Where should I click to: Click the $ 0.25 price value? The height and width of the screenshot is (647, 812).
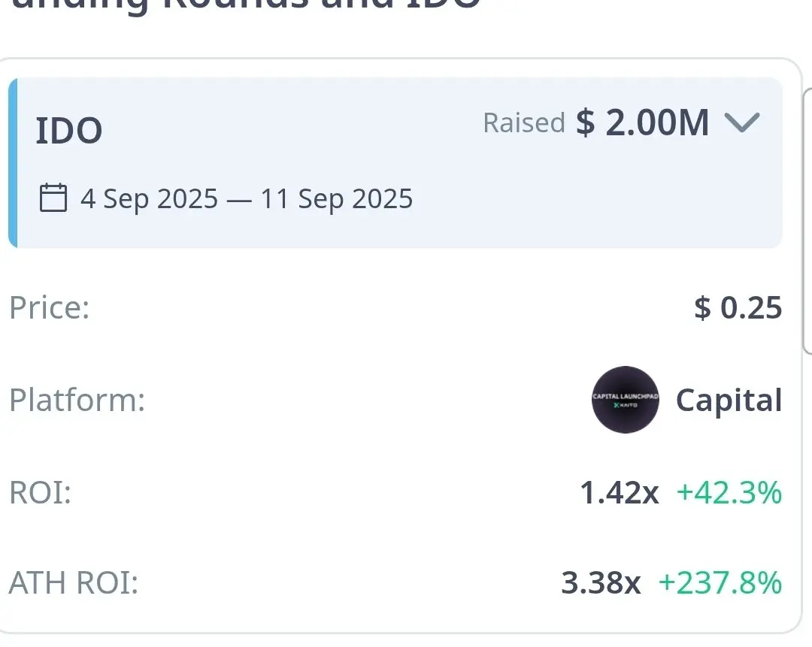[738, 308]
